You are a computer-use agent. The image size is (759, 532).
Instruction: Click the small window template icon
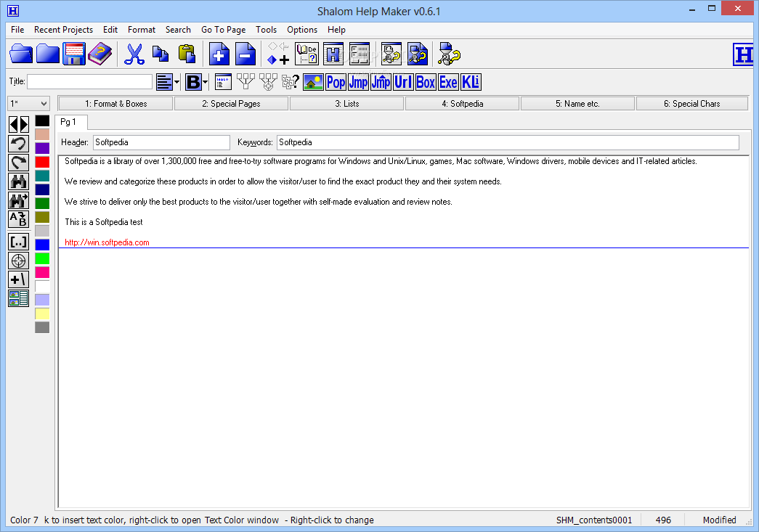point(223,82)
